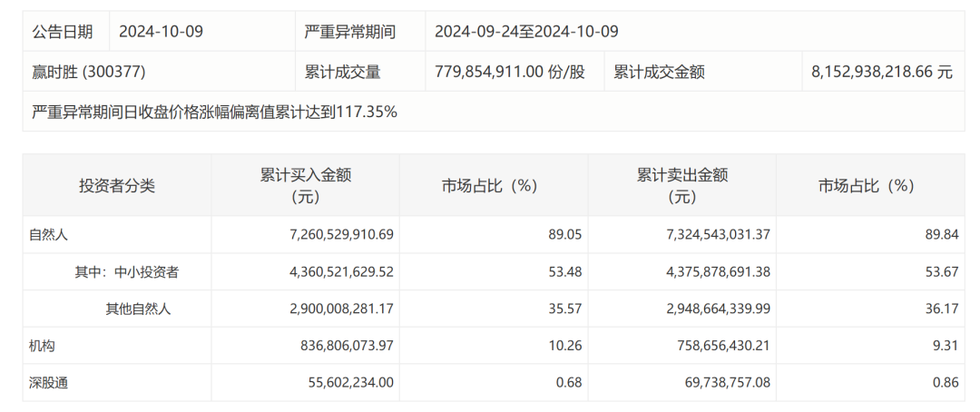Select the 自然人 row label

tap(49, 234)
